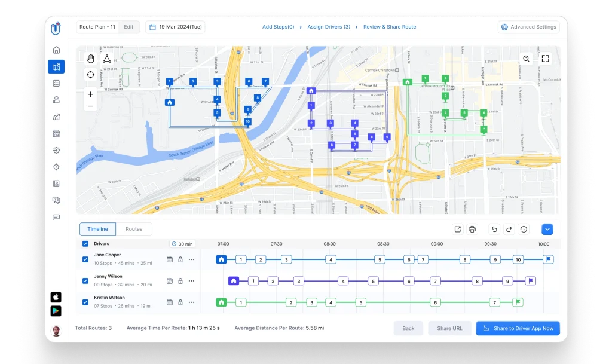612x364 pixels.
Task: Open Advanced Settings
Action: coord(528,27)
